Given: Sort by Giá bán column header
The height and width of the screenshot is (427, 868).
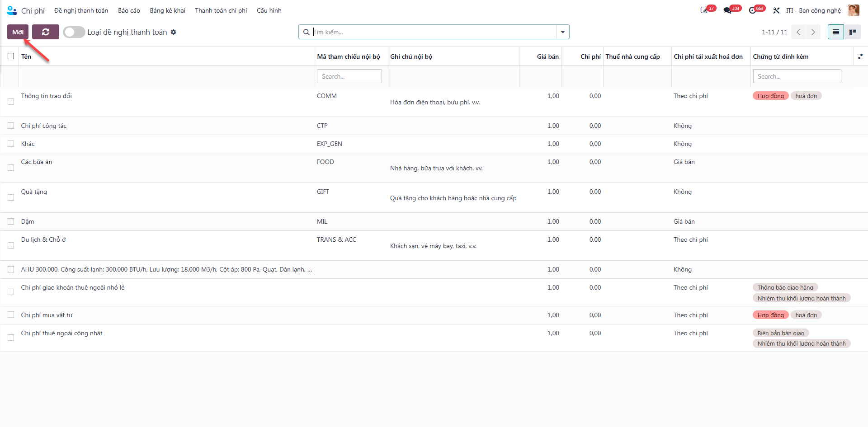Looking at the screenshot, I should pyautogui.click(x=548, y=56).
